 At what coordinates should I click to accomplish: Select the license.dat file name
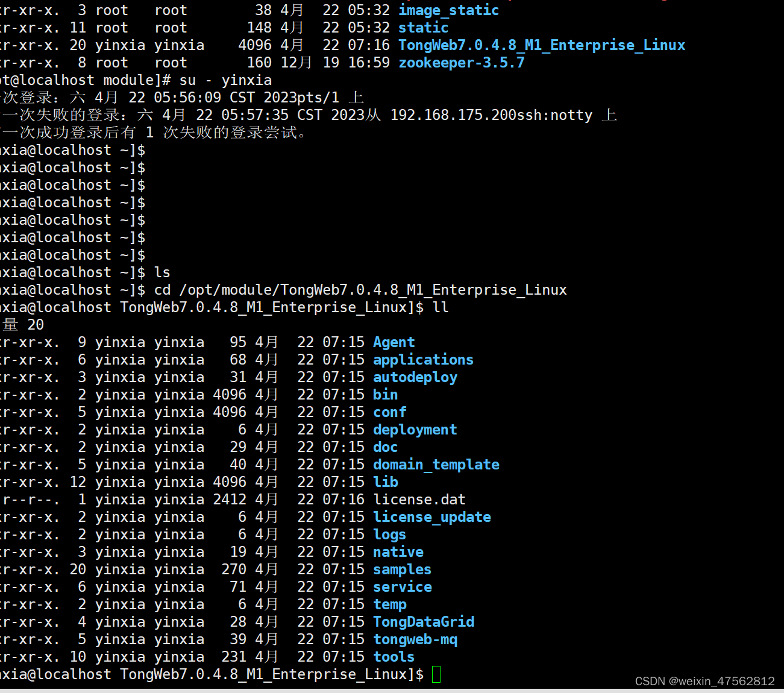tap(419, 500)
